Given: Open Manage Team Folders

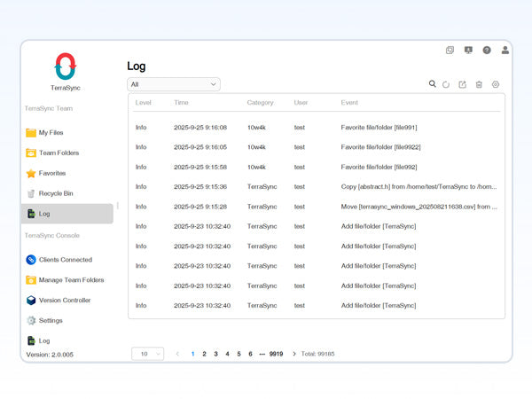Looking at the screenshot, I should (70, 280).
